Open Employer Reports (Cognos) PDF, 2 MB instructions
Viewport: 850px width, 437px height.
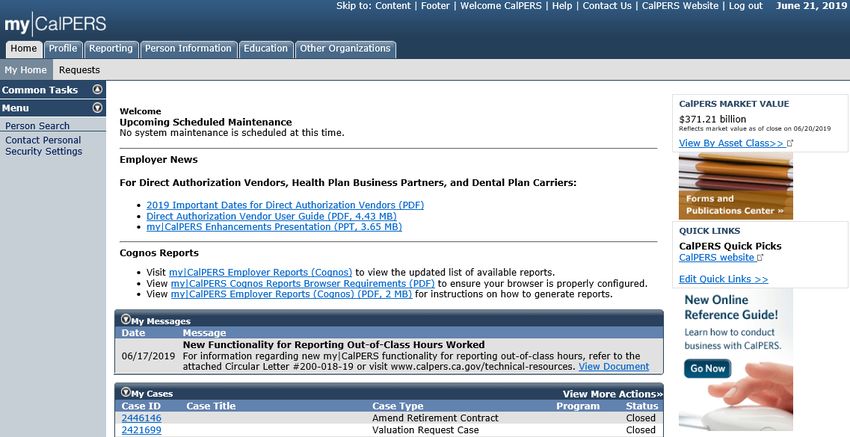coord(291,294)
